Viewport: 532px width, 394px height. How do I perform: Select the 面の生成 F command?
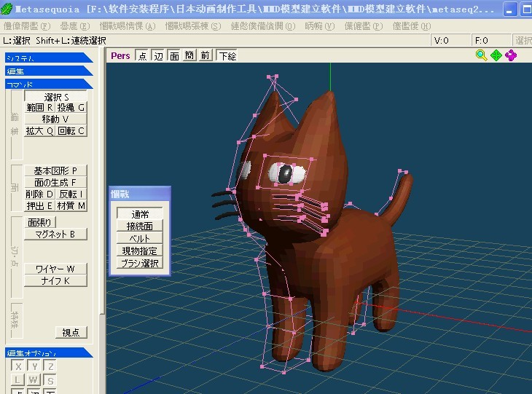pyautogui.click(x=55, y=182)
